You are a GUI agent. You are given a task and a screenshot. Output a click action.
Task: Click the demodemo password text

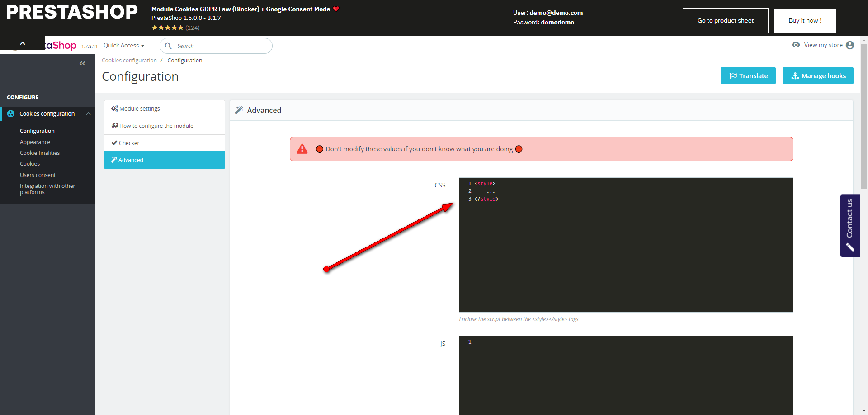[557, 22]
